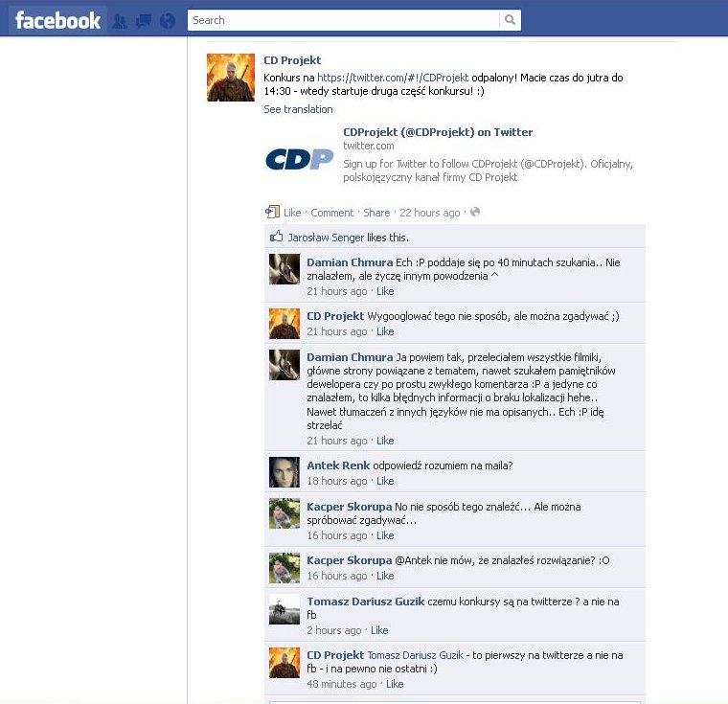
Task: Like Antek Renk's comment
Action: coord(385,481)
